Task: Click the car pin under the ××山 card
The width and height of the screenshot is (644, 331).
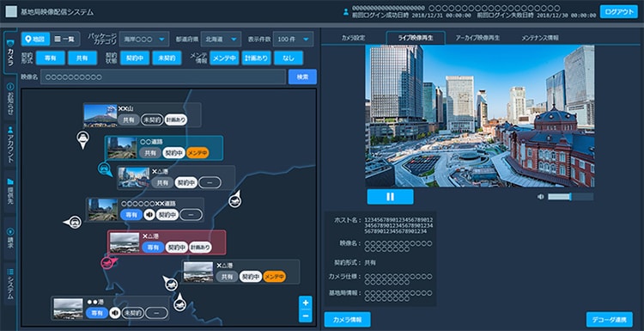Action: pos(83,139)
